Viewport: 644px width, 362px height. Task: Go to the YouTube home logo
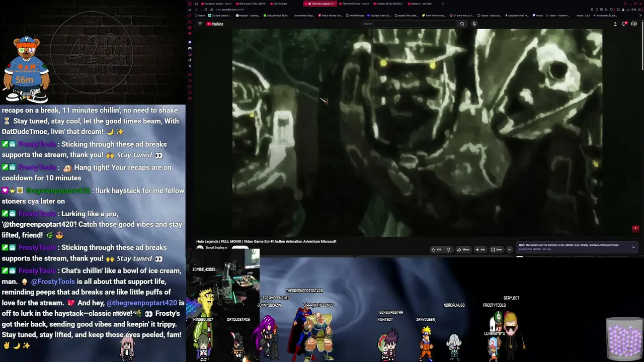tap(215, 24)
